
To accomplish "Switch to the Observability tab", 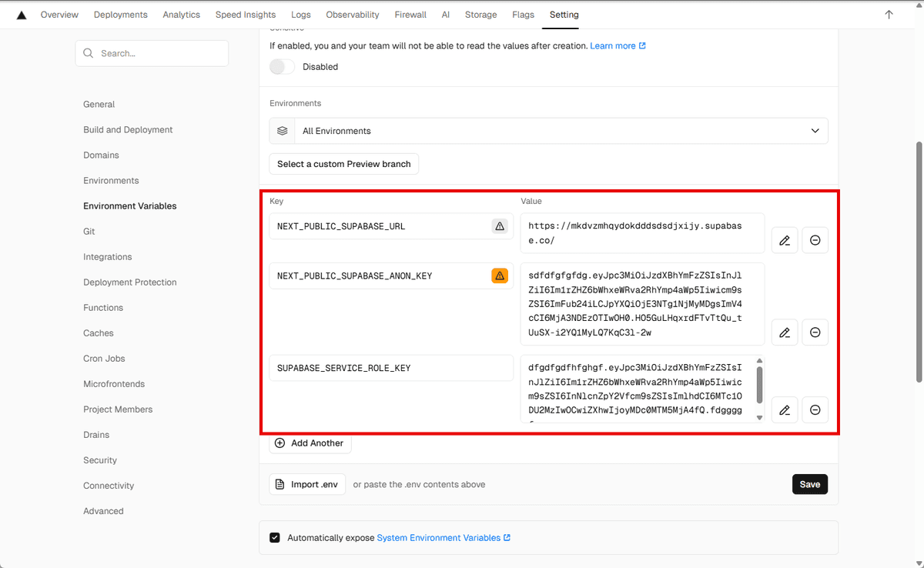I will point(352,14).
